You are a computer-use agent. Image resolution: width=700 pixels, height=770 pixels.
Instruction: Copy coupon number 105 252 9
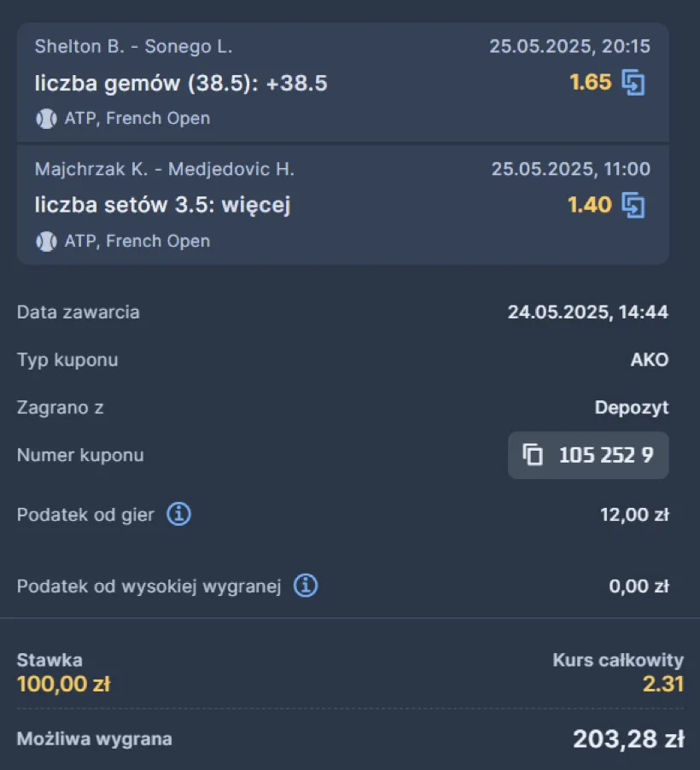pos(588,455)
